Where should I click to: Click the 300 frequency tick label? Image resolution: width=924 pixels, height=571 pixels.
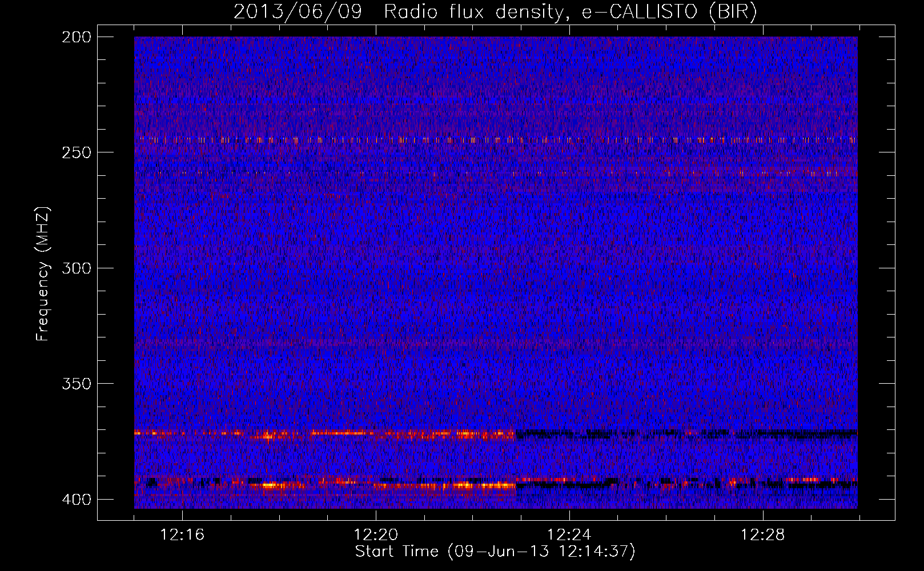[x=76, y=268]
